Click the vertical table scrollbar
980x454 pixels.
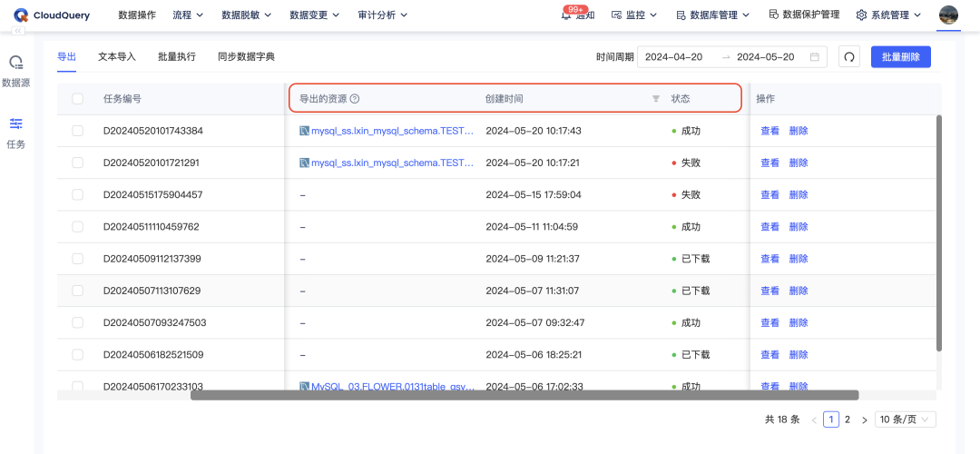pos(939,232)
